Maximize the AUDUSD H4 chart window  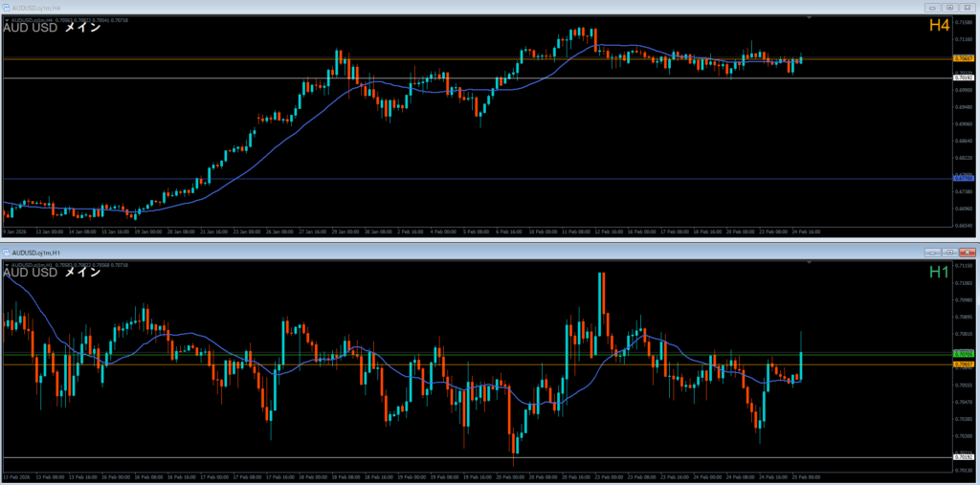tap(950, 8)
